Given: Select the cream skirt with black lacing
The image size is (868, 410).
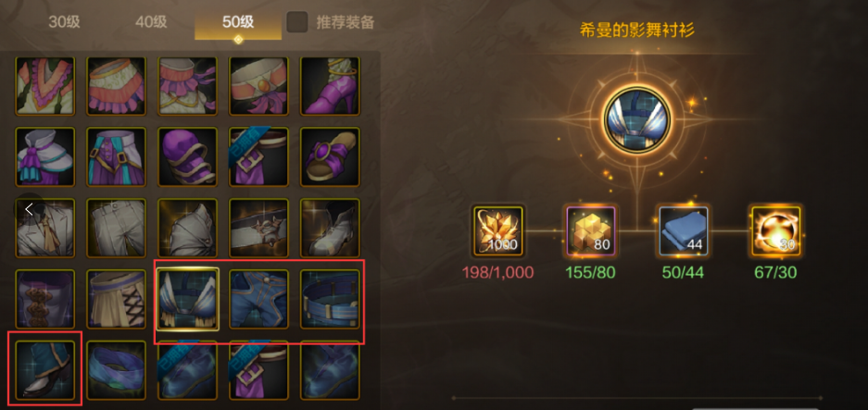Looking at the screenshot, I should click(116, 299).
